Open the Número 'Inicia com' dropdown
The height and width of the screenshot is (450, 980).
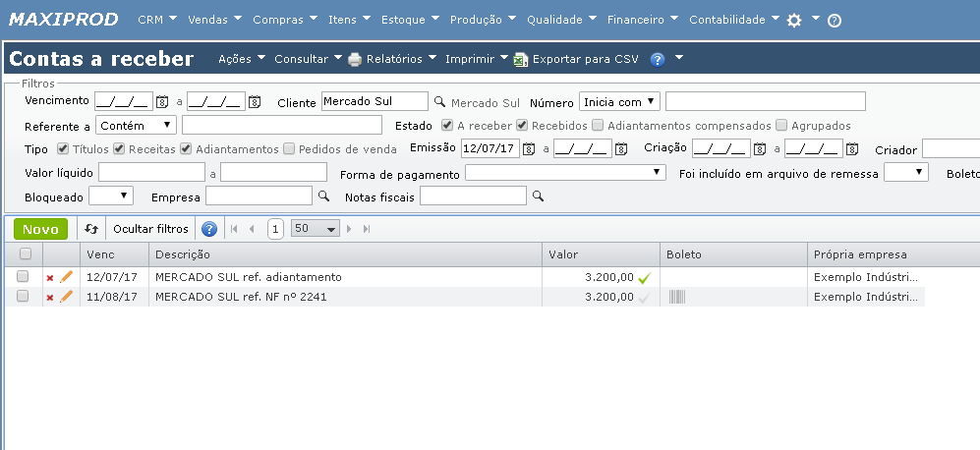coord(619,101)
